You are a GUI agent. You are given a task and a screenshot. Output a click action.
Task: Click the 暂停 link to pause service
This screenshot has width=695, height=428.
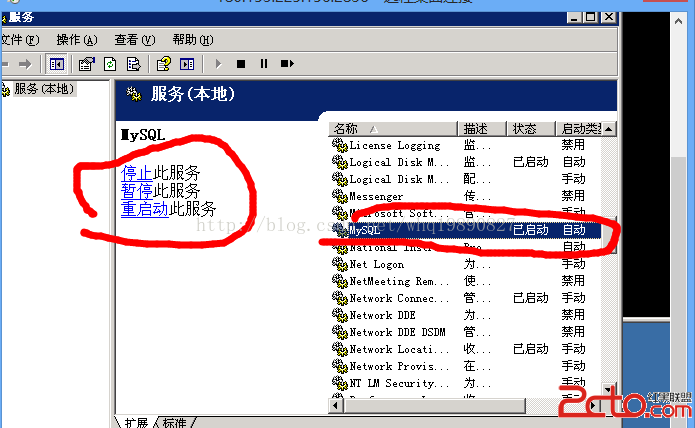(x=137, y=191)
